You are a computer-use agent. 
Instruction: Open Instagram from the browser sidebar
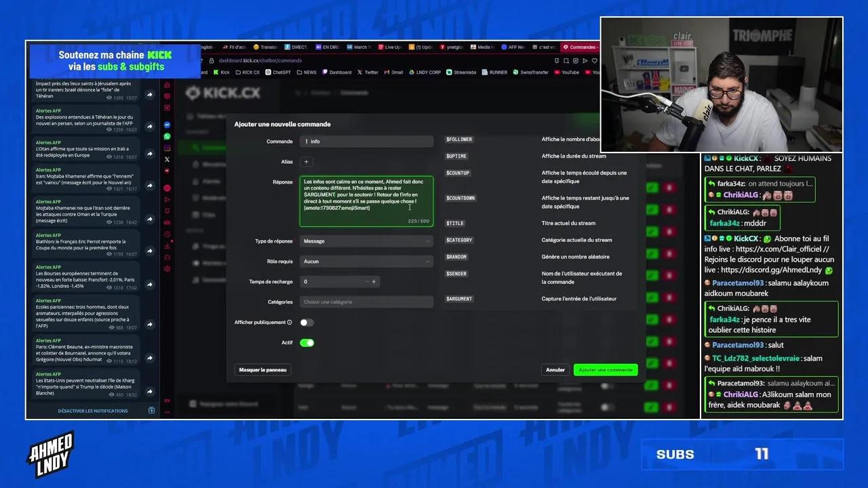pyautogui.click(x=167, y=148)
